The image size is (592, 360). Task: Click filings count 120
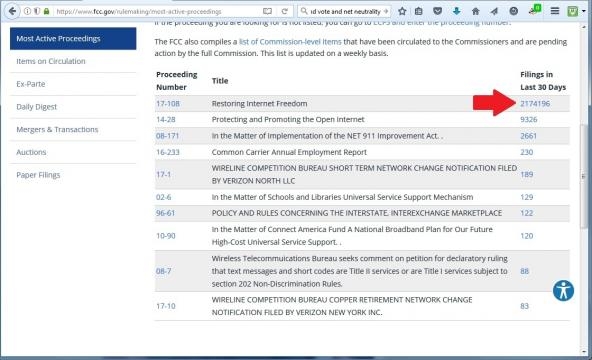click(x=527, y=236)
